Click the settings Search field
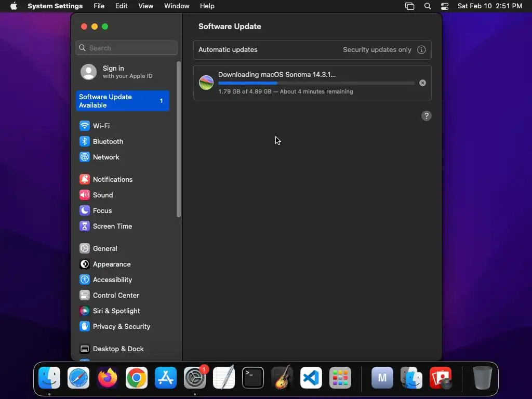532x399 pixels. [127, 48]
